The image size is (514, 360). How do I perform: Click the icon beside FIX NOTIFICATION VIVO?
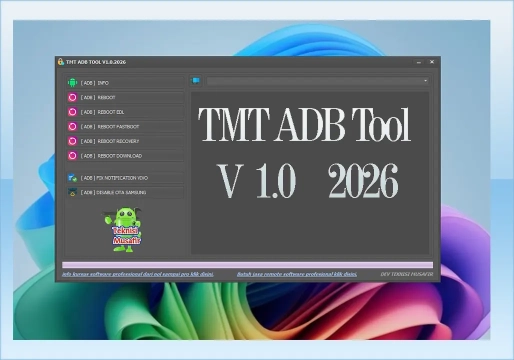click(x=72, y=178)
